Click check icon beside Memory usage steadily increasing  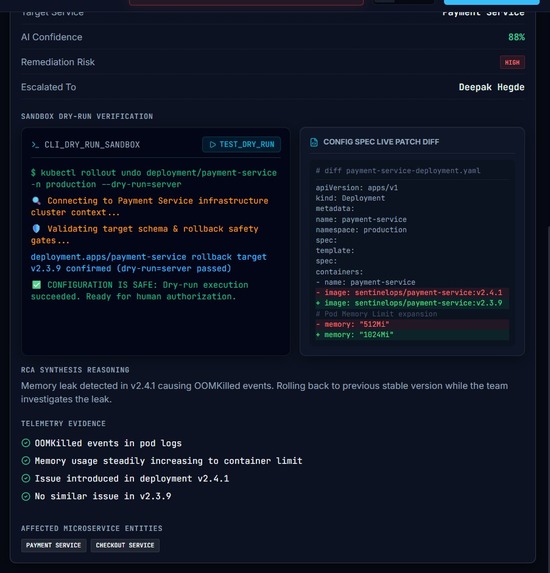(x=26, y=460)
